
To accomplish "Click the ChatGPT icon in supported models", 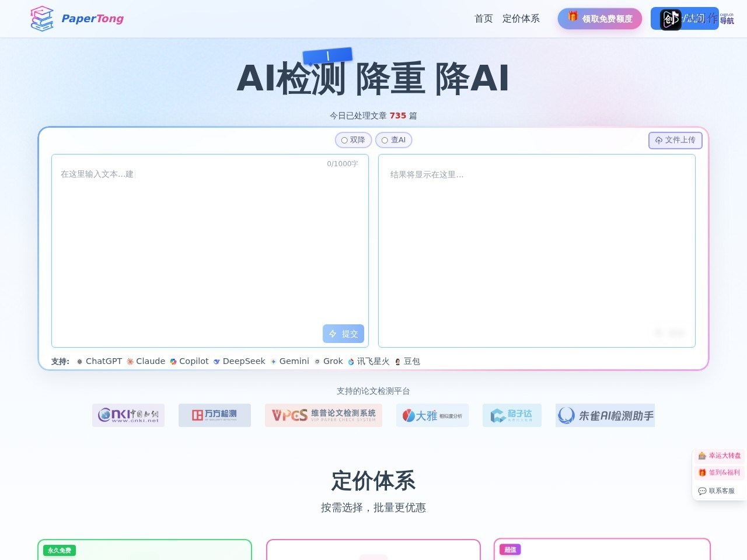I will tap(80, 362).
